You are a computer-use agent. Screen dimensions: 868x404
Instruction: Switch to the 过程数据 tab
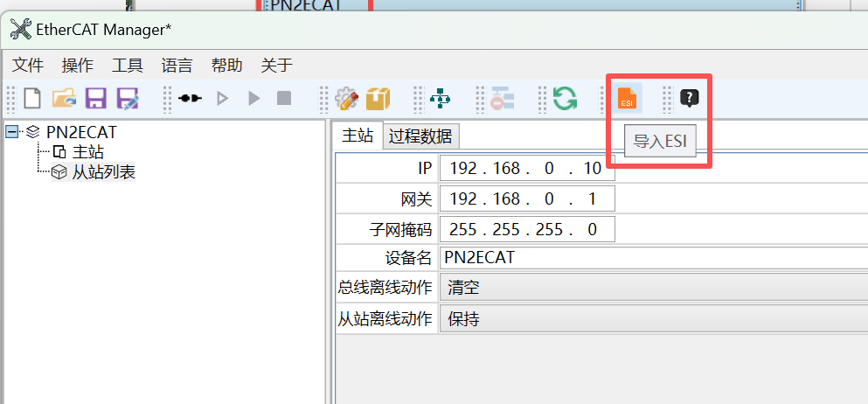pyautogui.click(x=420, y=136)
